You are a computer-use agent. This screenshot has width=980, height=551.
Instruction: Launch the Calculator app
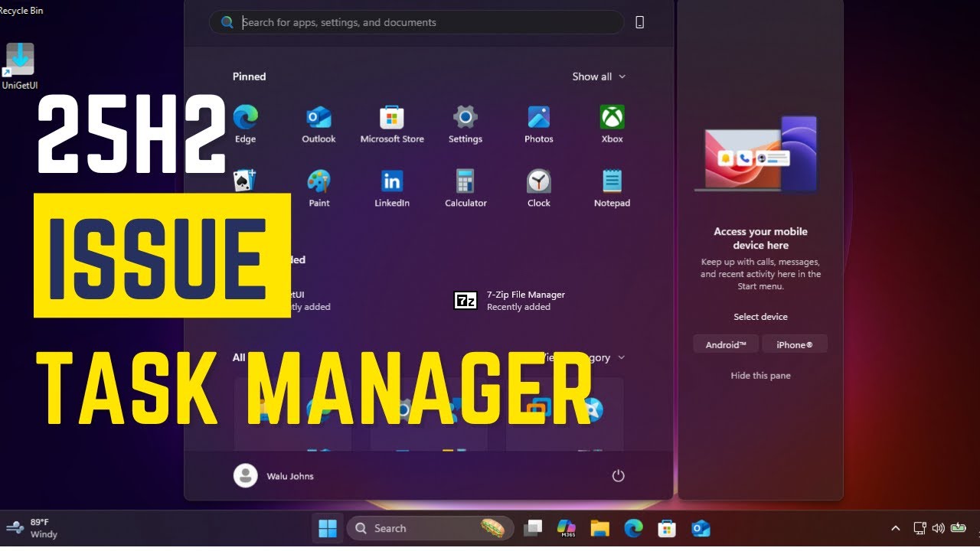coord(465,188)
